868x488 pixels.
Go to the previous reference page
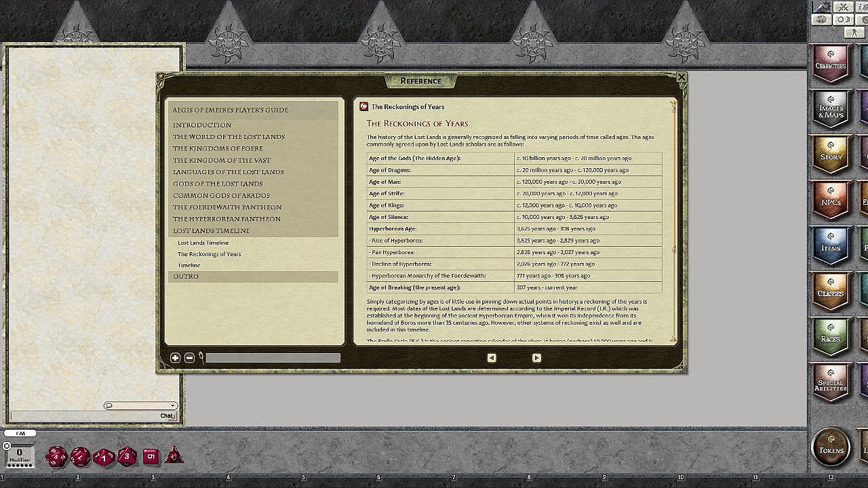tap(492, 358)
